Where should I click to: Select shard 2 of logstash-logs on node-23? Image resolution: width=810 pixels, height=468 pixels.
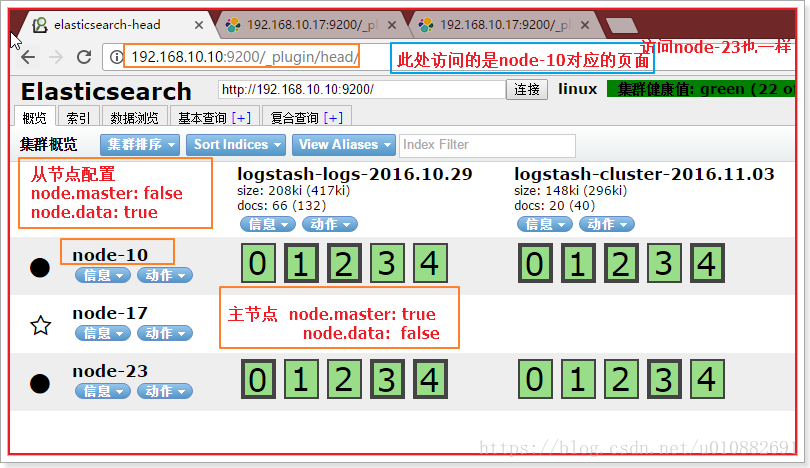click(x=344, y=380)
